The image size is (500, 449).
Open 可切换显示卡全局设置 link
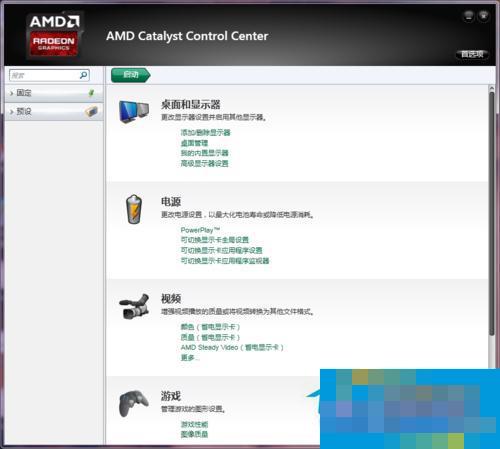[215, 240]
